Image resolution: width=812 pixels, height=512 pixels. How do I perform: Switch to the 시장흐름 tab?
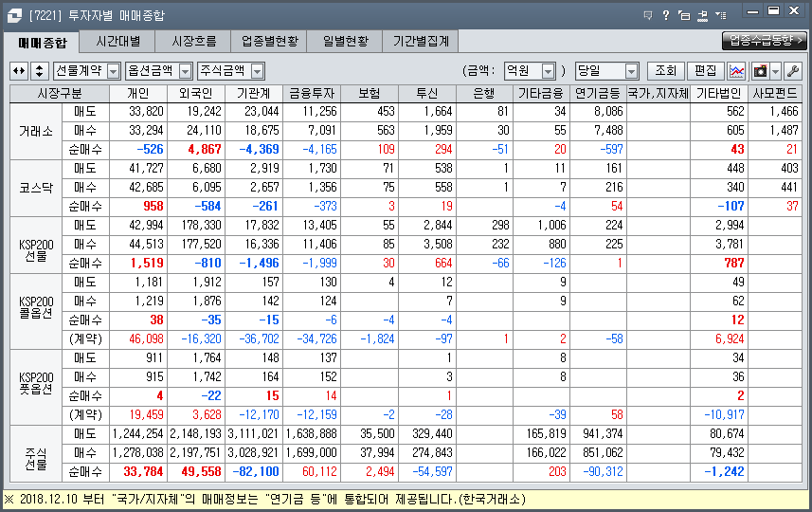(193, 41)
